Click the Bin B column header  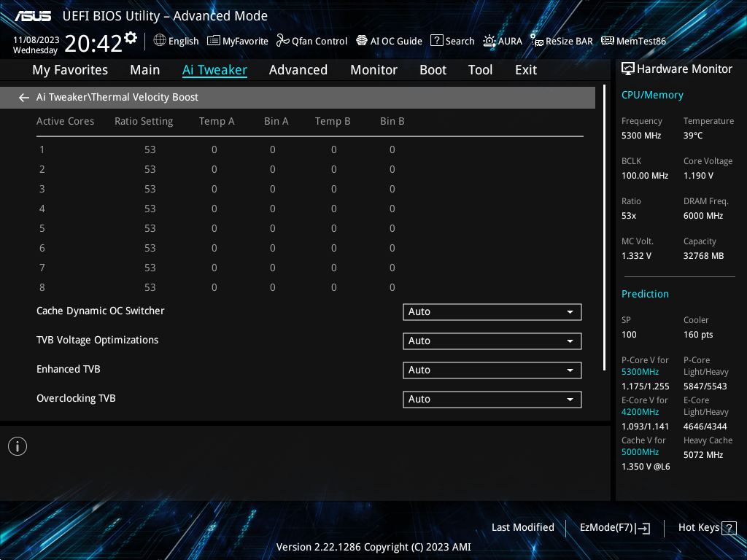tap(392, 122)
